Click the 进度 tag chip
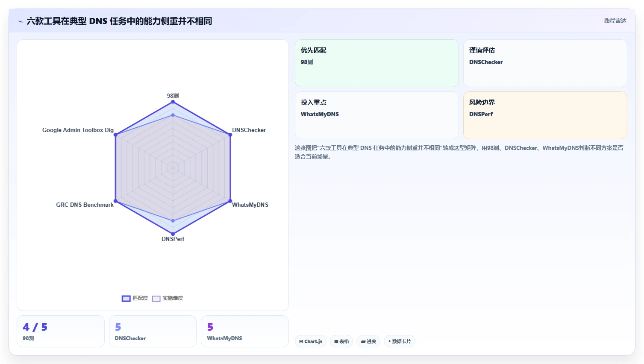This screenshot has height=364, width=644. click(x=368, y=341)
